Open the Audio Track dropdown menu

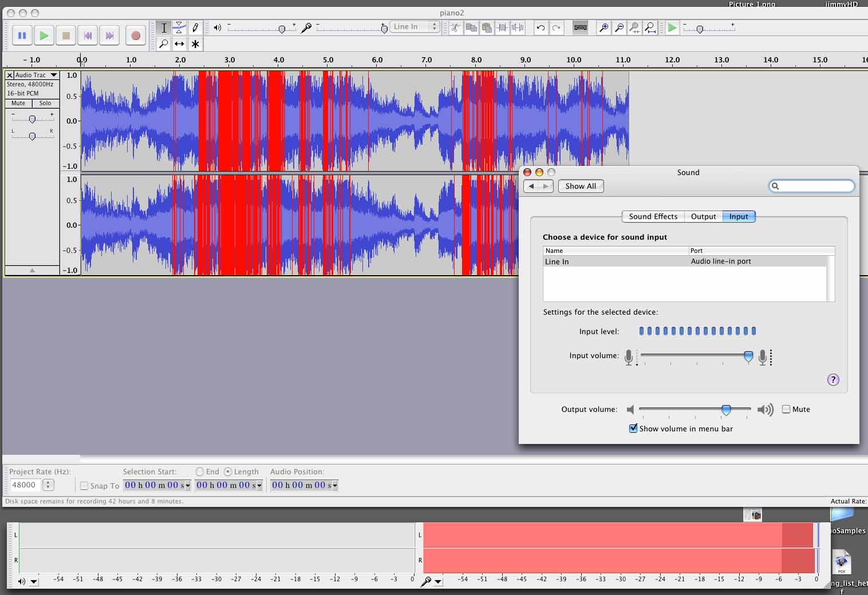point(54,75)
